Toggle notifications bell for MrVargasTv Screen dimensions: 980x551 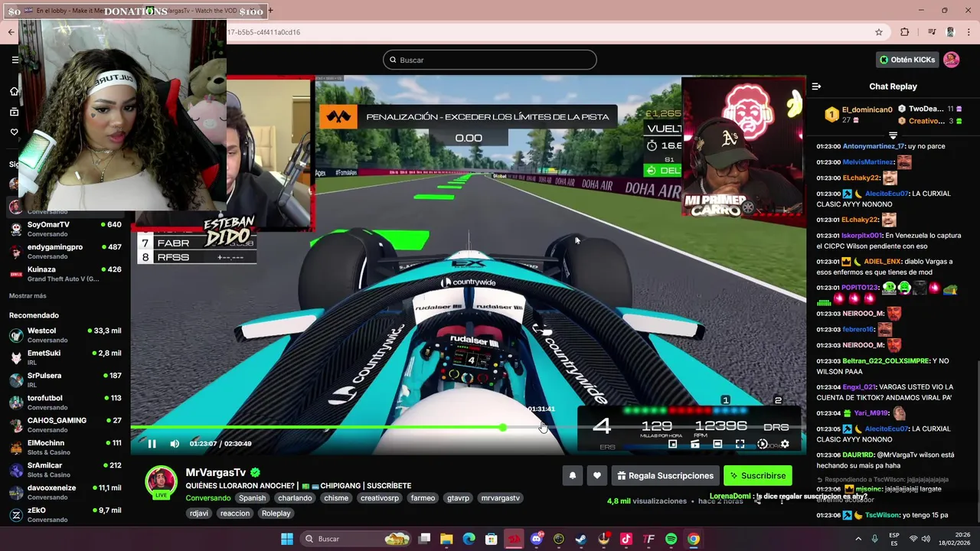572,475
